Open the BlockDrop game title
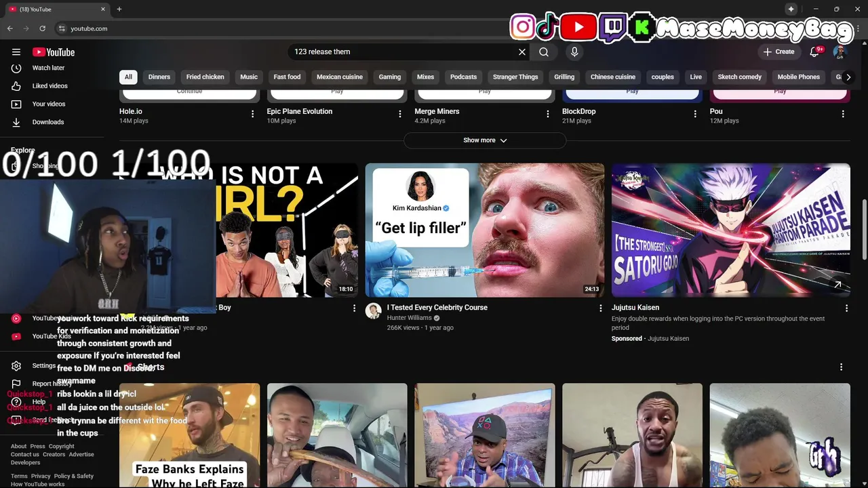This screenshot has width=868, height=488. (579, 111)
